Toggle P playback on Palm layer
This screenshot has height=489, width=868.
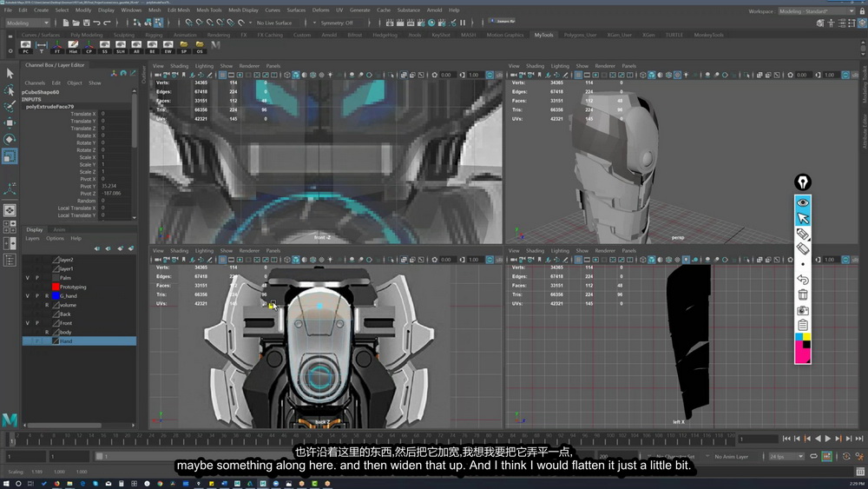[37, 278]
